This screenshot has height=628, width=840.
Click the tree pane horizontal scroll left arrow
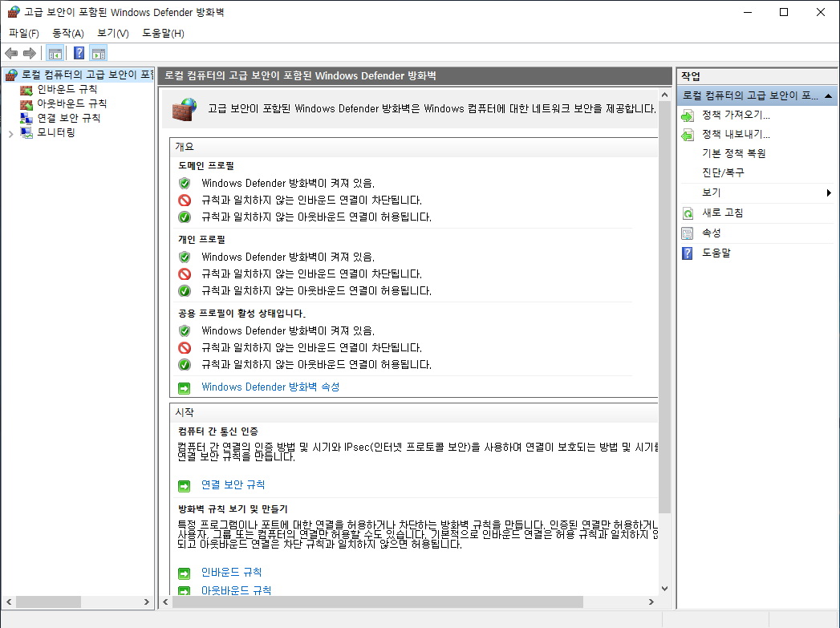coord(9,602)
